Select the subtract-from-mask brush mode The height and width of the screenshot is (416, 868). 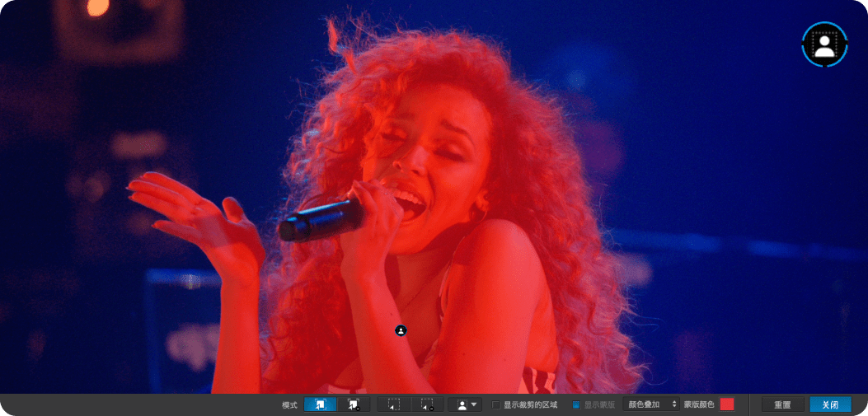[354, 404]
